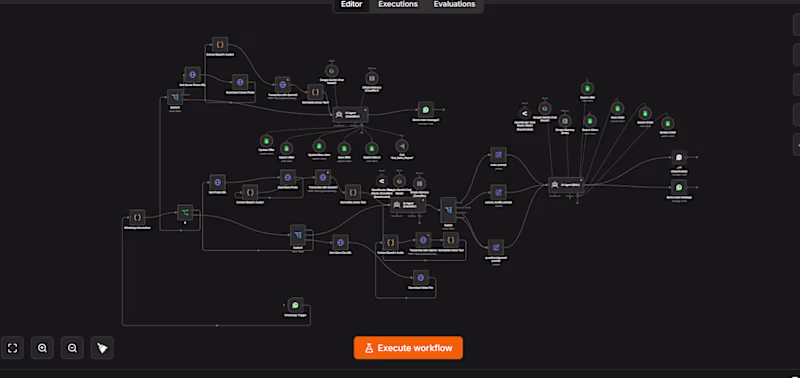Select the Update Menu Item tool node
Viewport: 800px width, 378px height.
coord(319,145)
